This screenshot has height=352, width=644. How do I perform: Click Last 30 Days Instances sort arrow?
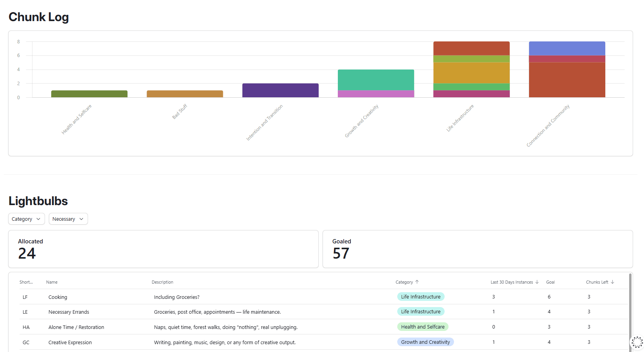point(537,282)
